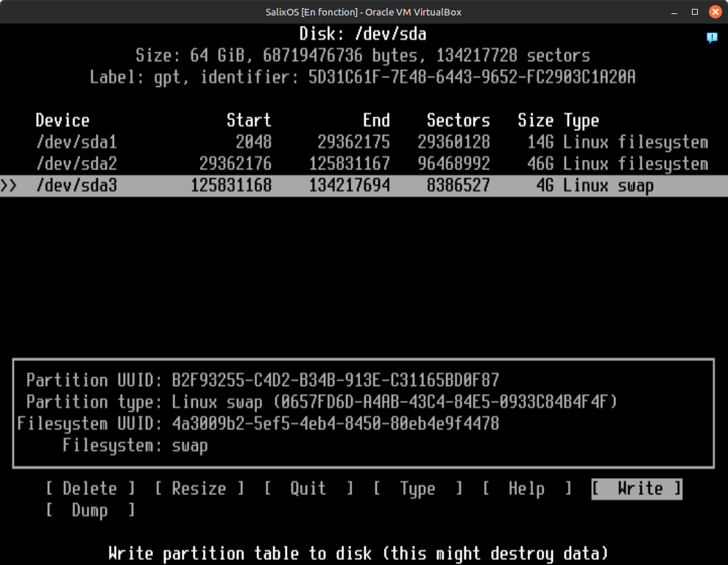The height and width of the screenshot is (565, 728).
Task: Open the Type option to change partition type
Action: pyautogui.click(x=417, y=488)
